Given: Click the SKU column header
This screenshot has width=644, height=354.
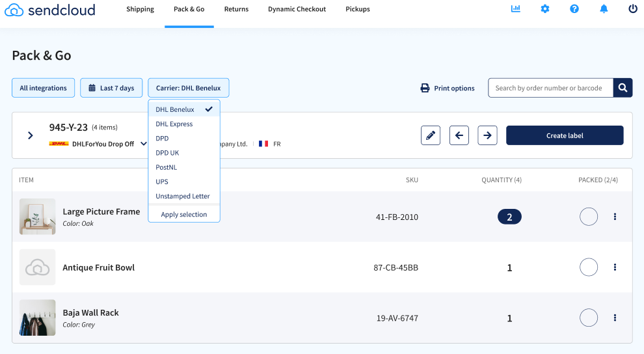Looking at the screenshot, I should 412,180.
